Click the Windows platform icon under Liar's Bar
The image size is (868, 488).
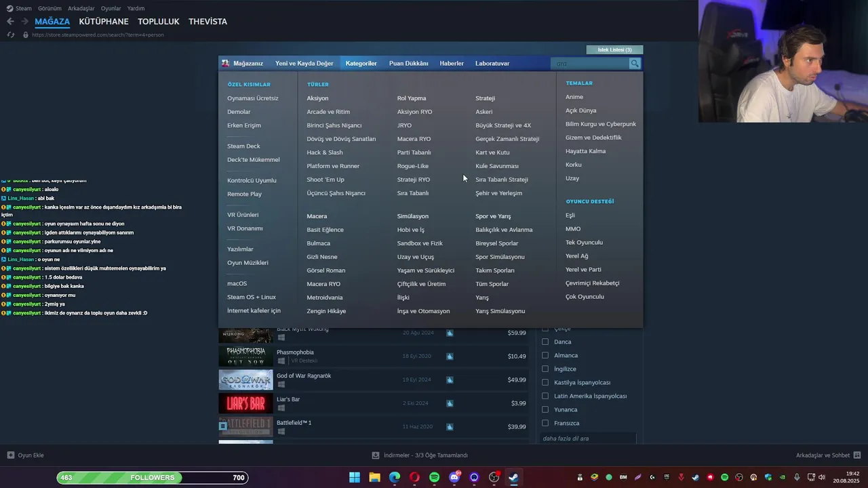click(x=281, y=408)
